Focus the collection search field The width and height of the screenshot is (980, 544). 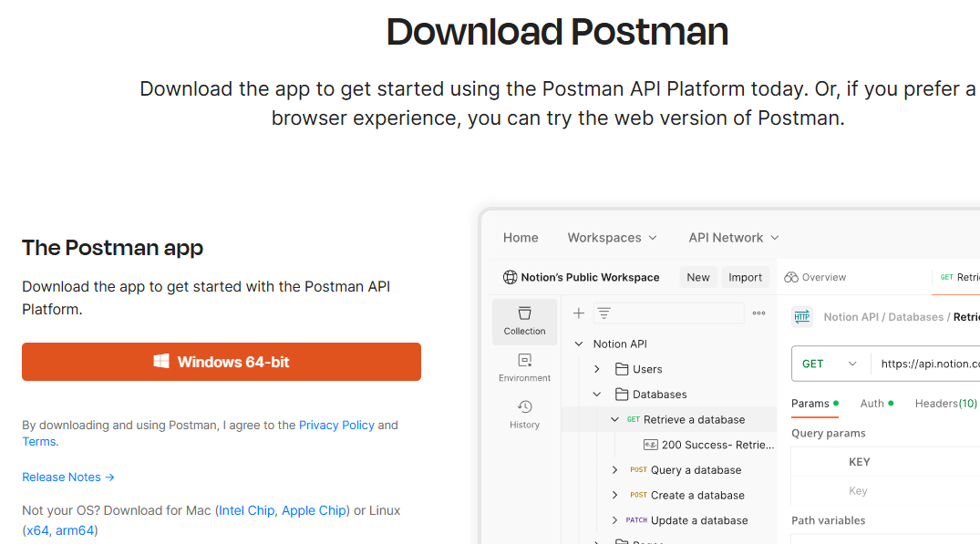(668, 313)
